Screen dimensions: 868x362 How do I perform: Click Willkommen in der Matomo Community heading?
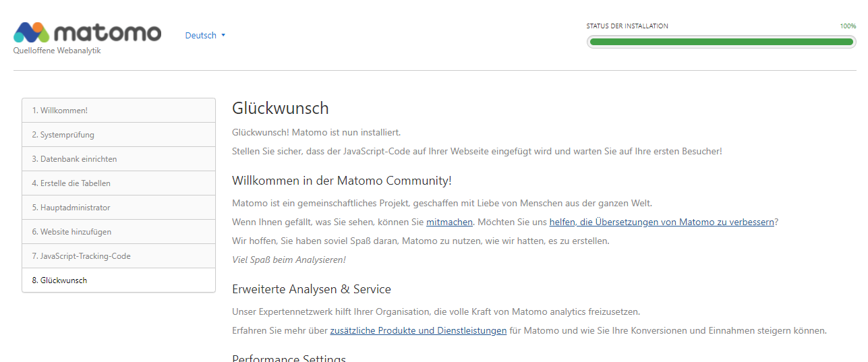coord(342,181)
